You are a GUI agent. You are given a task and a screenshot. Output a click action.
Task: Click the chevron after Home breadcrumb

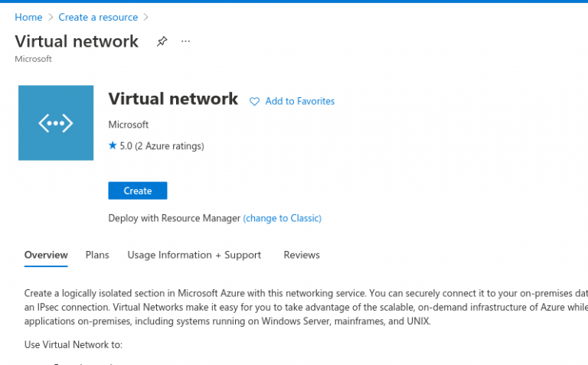tap(51, 17)
